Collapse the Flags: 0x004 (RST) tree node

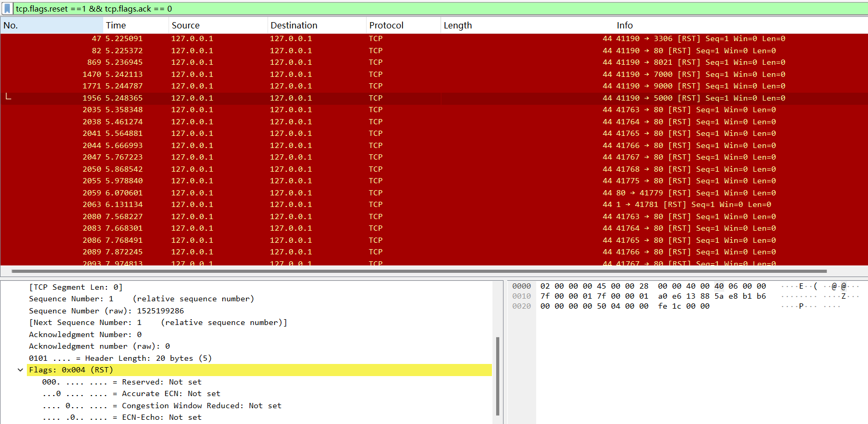coord(21,370)
